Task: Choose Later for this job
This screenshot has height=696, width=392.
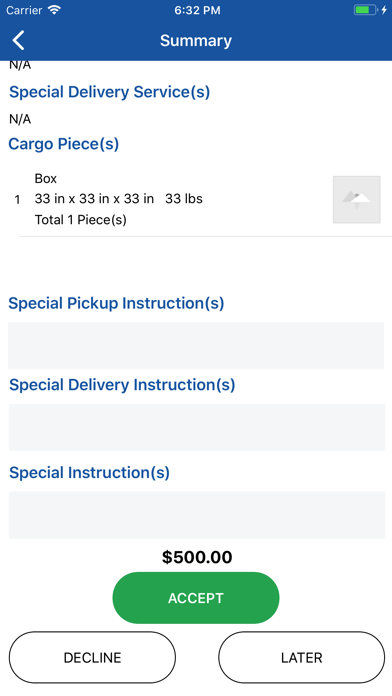Action: [x=301, y=657]
